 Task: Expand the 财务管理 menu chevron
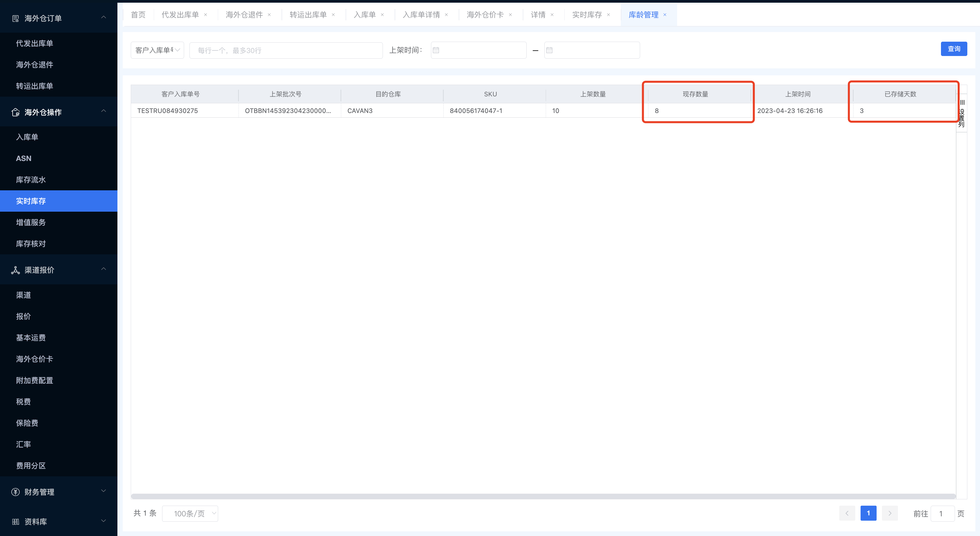coord(103,491)
